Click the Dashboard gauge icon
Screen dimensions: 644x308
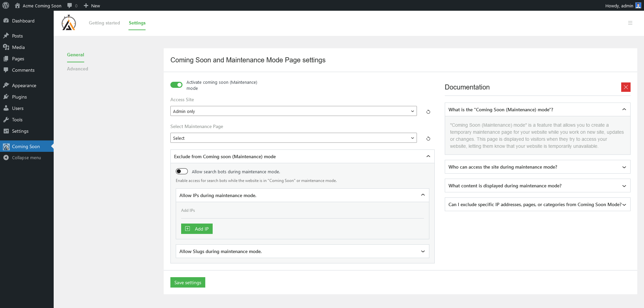tap(6, 20)
